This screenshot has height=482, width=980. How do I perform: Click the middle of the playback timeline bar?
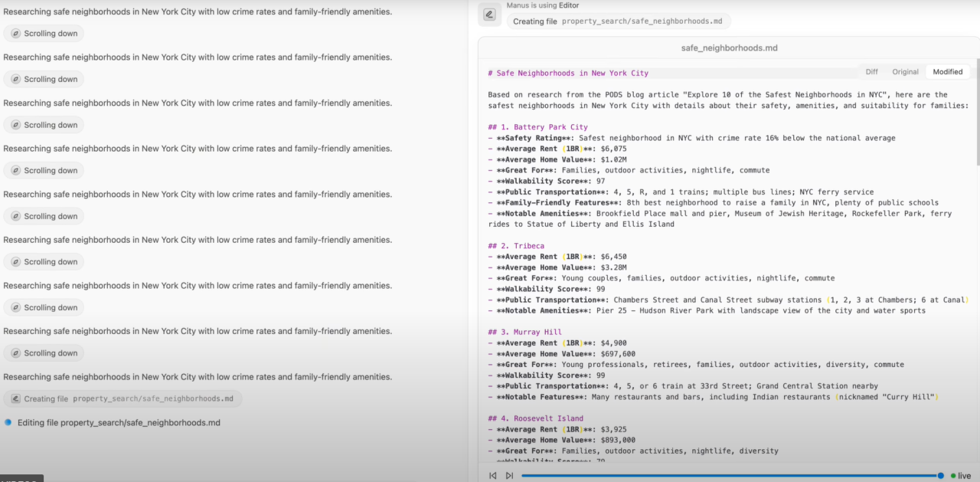731,476
